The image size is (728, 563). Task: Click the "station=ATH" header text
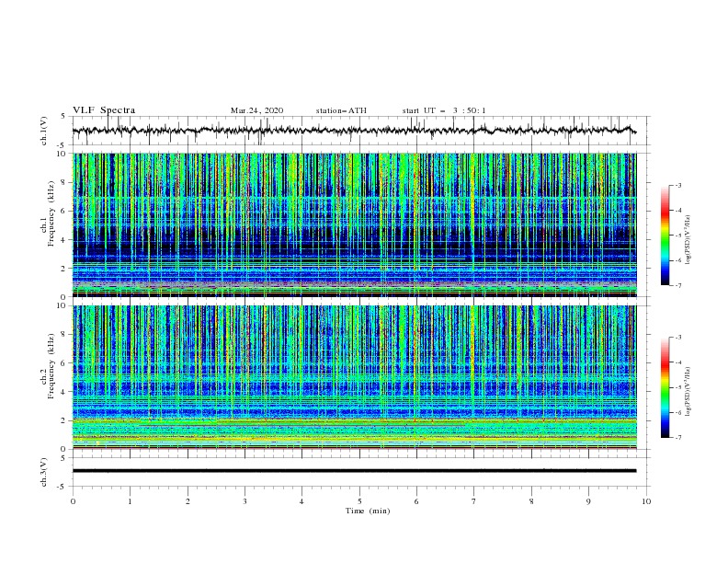coord(341,110)
